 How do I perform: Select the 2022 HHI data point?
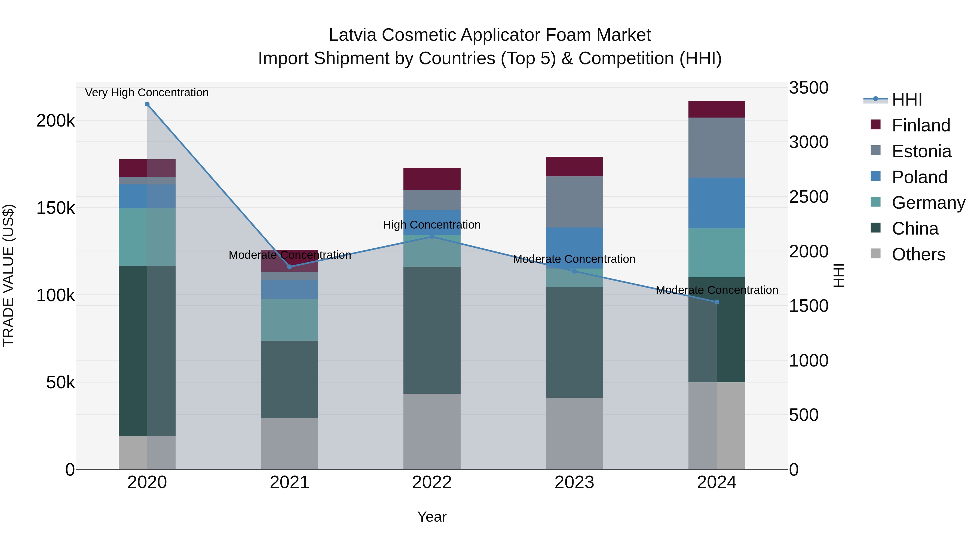coord(432,236)
